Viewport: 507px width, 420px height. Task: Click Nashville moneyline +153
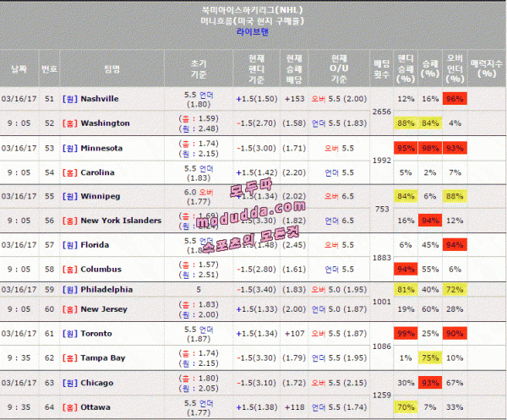point(295,99)
